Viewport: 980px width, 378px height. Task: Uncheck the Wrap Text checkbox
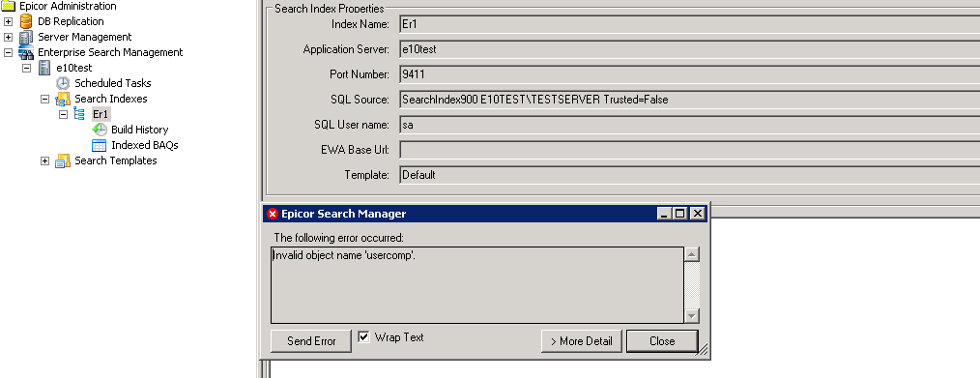tap(363, 336)
